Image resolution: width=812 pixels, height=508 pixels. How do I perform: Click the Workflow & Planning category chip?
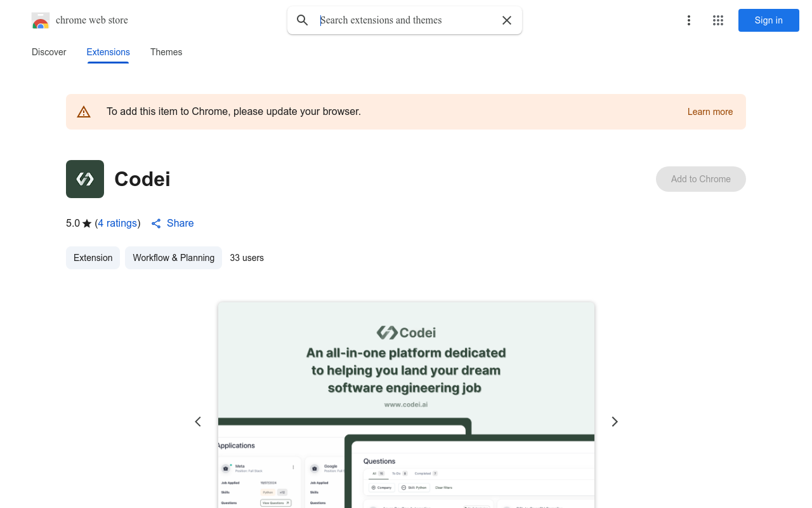click(x=173, y=258)
